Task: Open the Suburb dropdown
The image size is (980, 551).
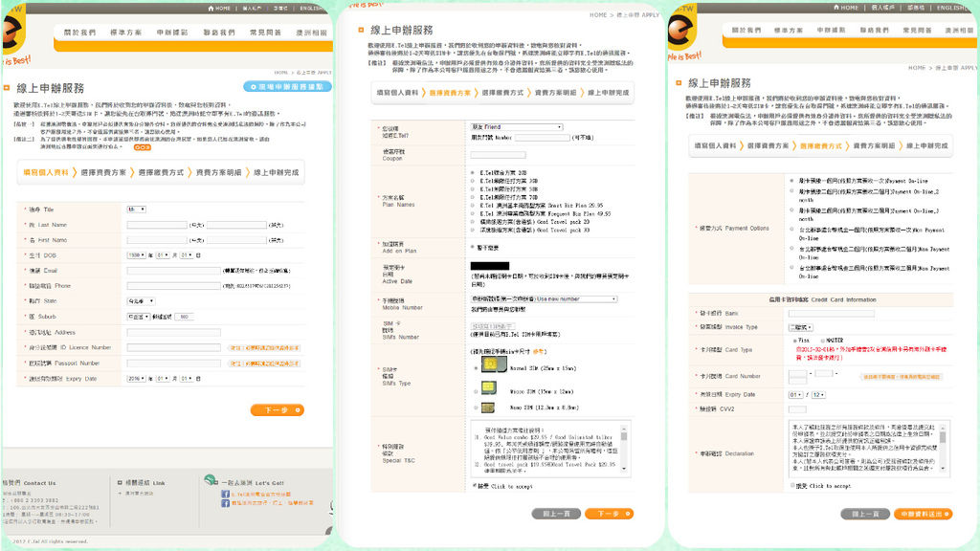Action: [138, 317]
